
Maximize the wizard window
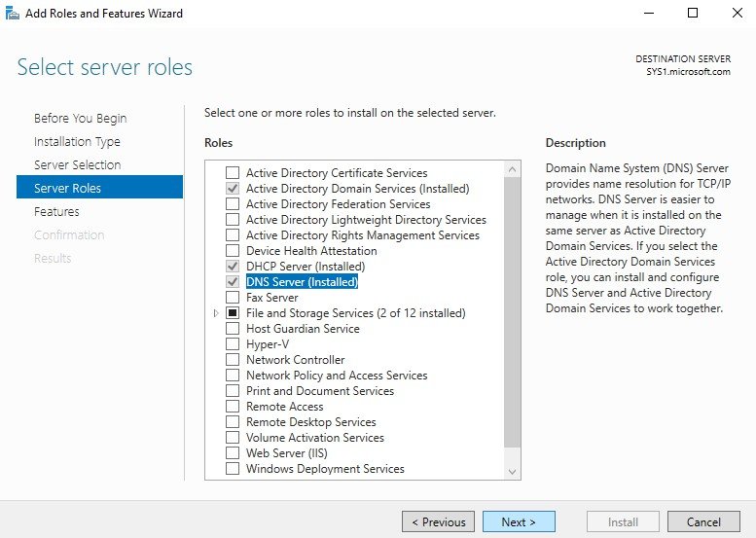[x=693, y=13]
